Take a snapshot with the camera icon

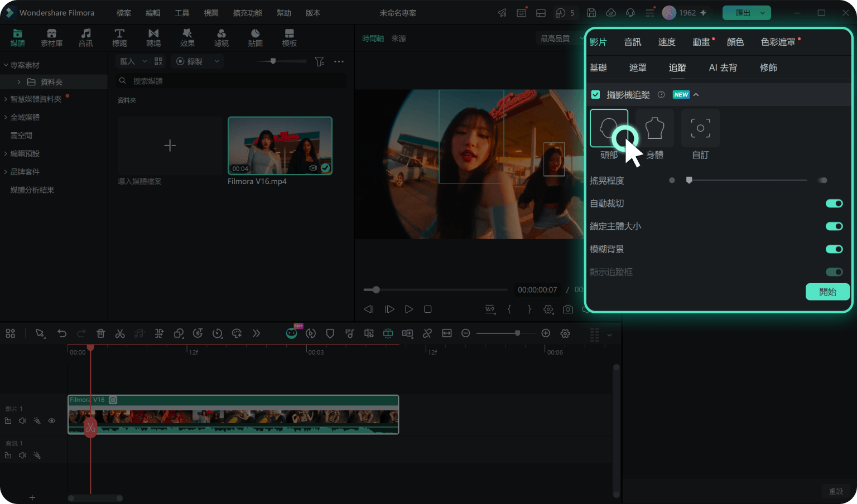pyautogui.click(x=567, y=309)
